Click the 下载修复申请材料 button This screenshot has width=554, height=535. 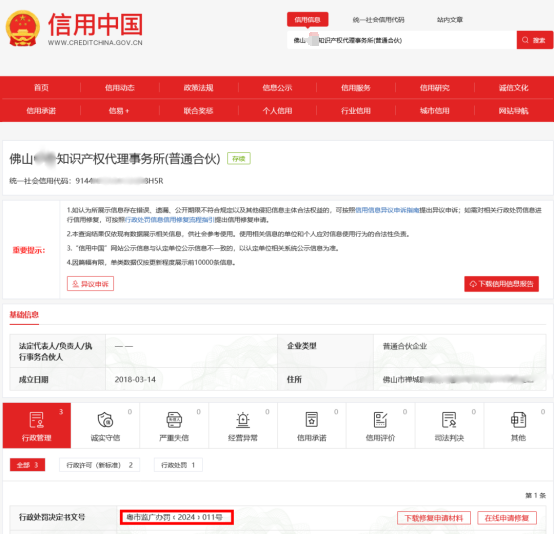[434, 518]
